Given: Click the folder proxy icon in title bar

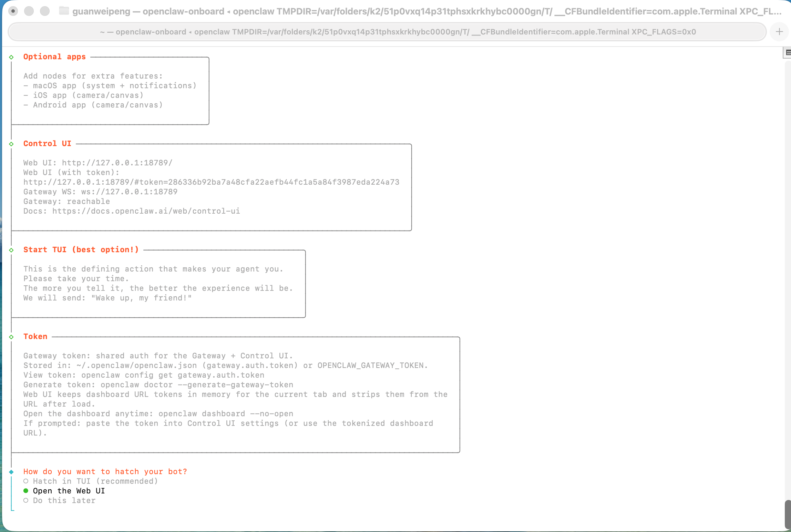Looking at the screenshot, I should pos(64,11).
